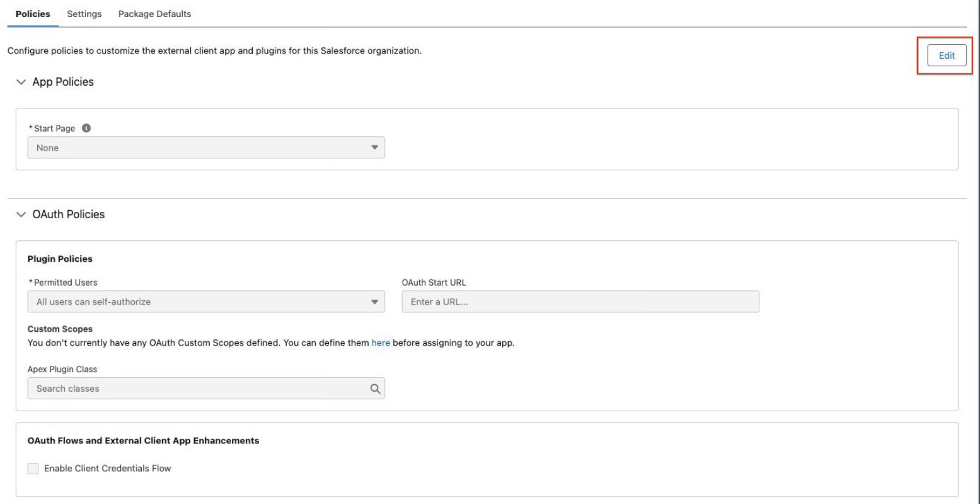Click the Start Page info icon
The width and height of the screenshot is (980, 504).
click(x=86, y=128)
